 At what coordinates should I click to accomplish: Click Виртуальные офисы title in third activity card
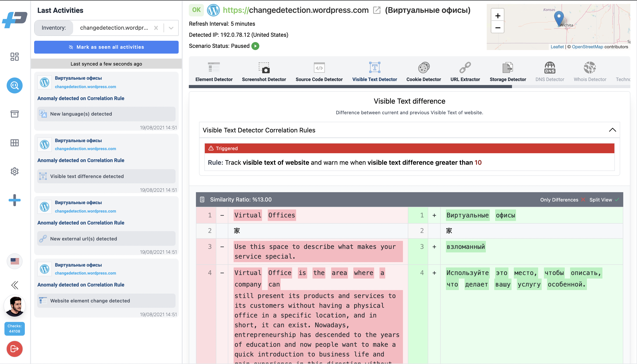coord(78,203)
